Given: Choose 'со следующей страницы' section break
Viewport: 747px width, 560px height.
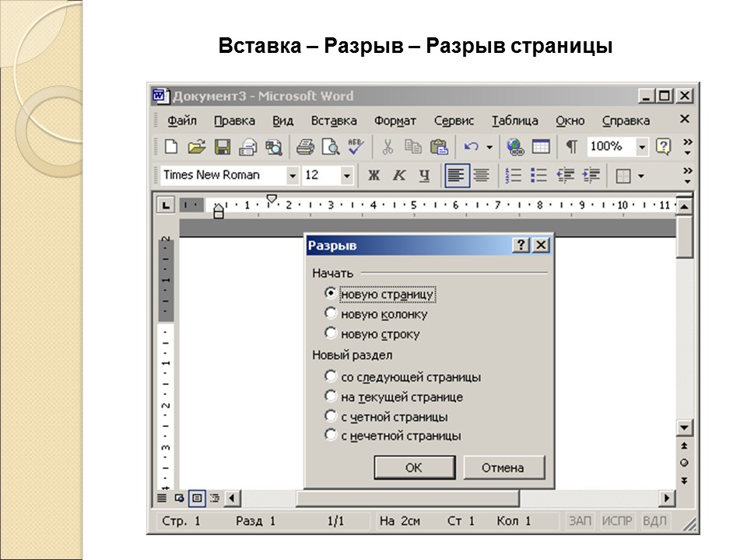Looking at the screenshot, I should point(331,376).
